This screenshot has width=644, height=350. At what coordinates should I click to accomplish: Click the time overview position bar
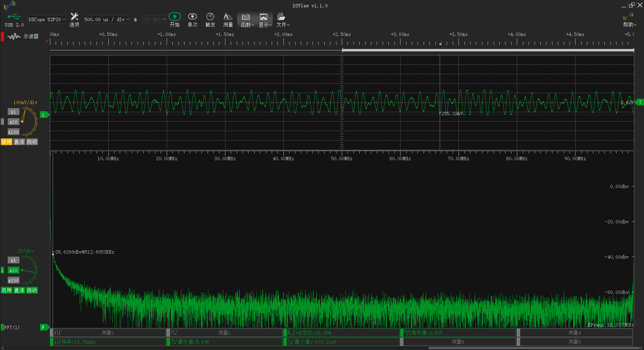tap(488, 50)
